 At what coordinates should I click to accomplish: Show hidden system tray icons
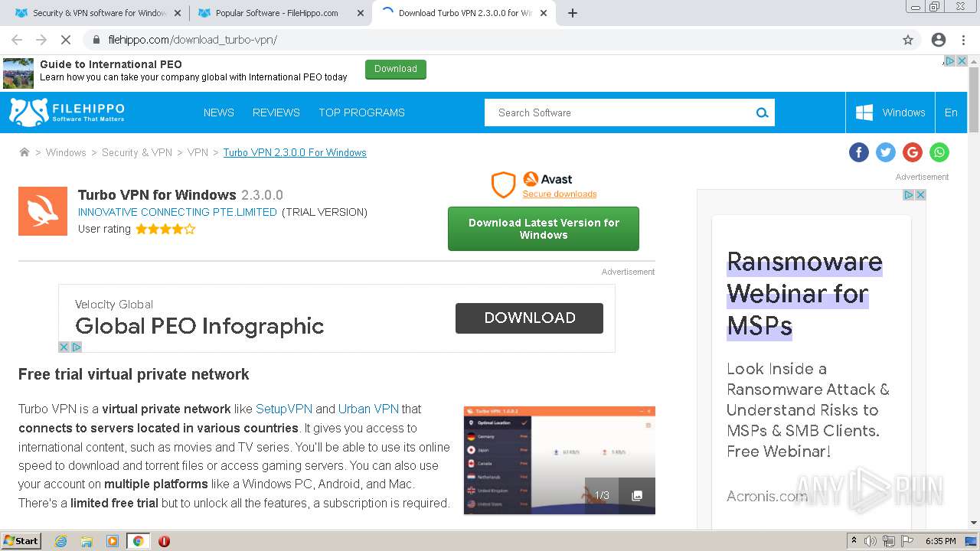pyautogui.click(x=854, y=541)
